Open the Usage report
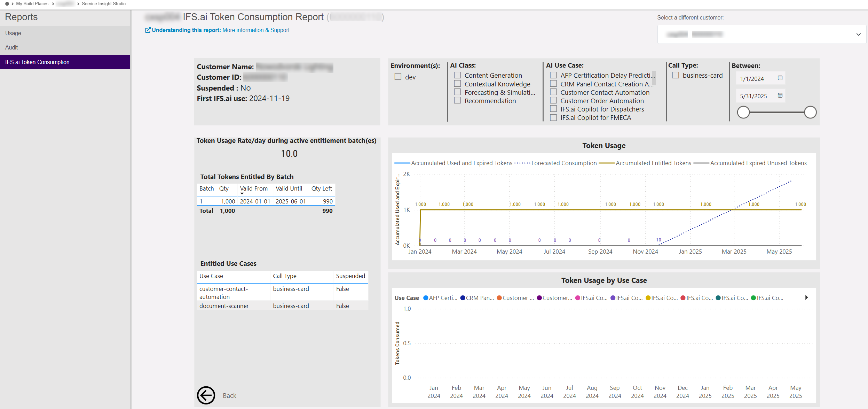The image size is (868, 409). coord(65,33)
